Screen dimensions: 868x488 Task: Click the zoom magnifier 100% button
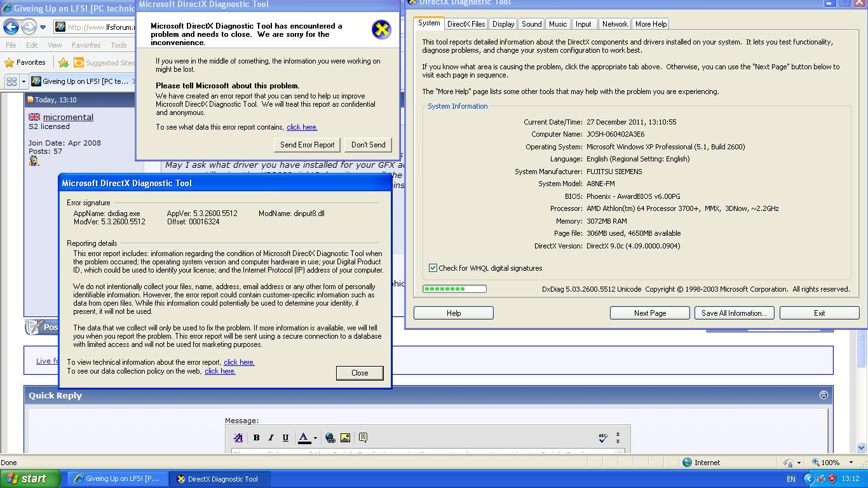point(826,463)
